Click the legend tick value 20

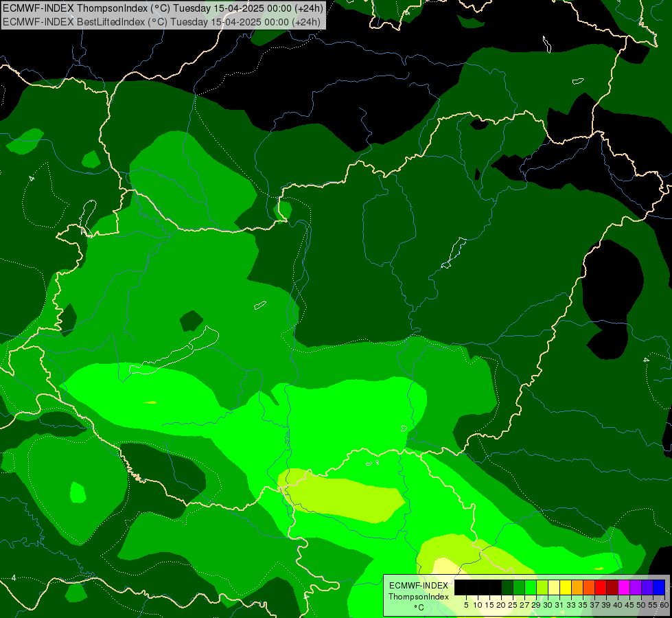pyautogui.click(x=501, y=605)
